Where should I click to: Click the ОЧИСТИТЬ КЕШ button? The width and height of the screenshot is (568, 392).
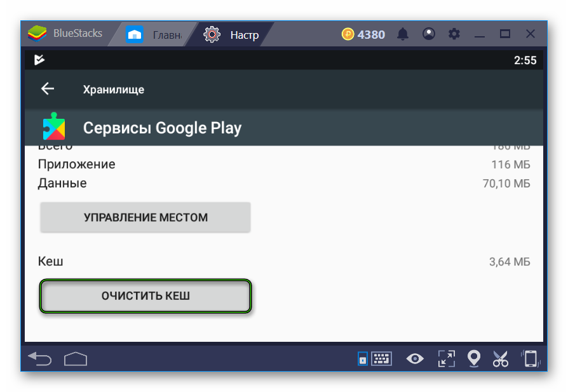point(145,295)
